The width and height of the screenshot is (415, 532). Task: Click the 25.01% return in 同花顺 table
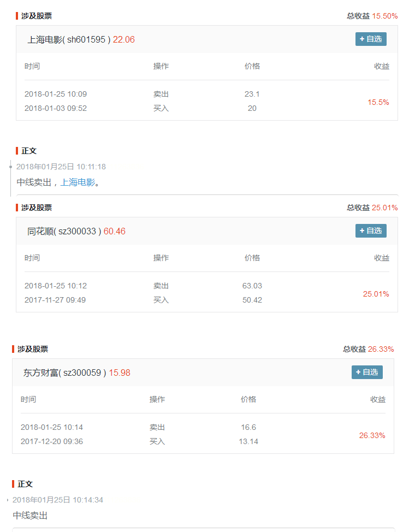pos(376,294)
